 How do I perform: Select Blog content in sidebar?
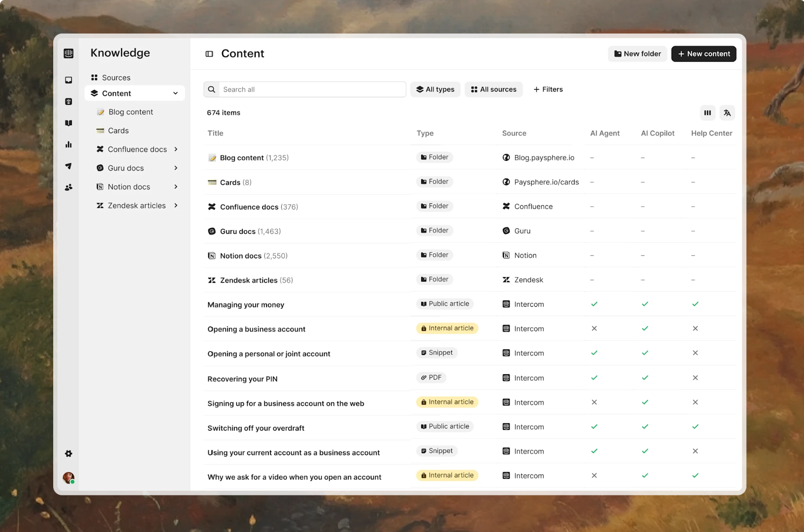(x=131, y=112)
